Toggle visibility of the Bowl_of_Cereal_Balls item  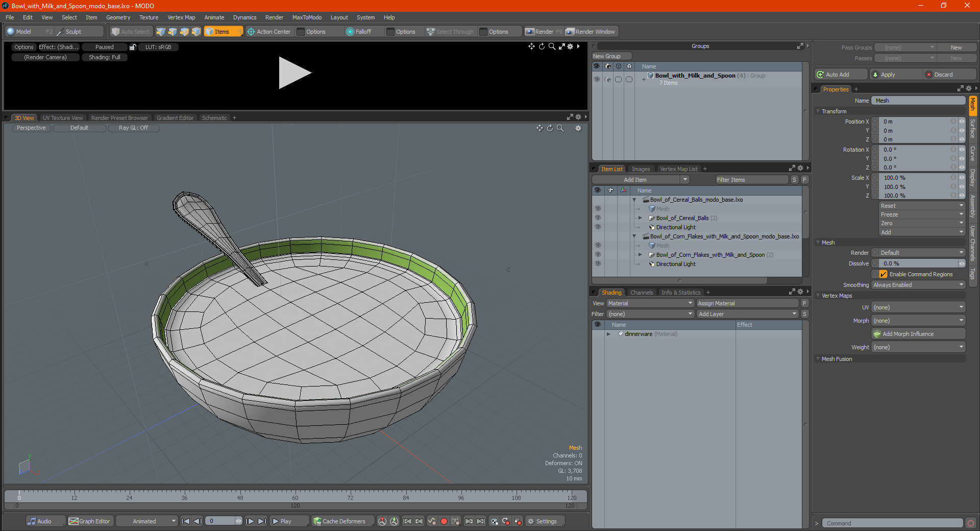[x=598, y=218]
